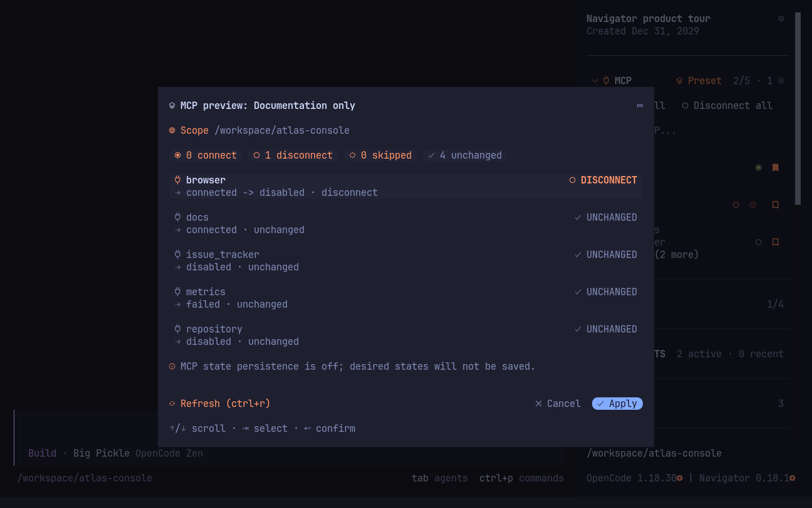Image resolution: width=812 pixels, height=508 pixels.
Task: Click the bottom-left /workspace/atlas-console path
Action: 85,478
